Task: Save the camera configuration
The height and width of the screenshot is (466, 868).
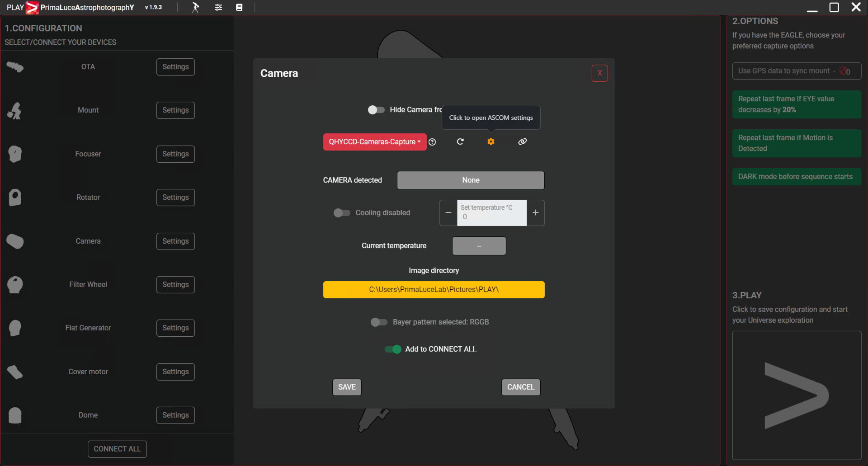Action: pyautogui.click(x=347, y=387)
